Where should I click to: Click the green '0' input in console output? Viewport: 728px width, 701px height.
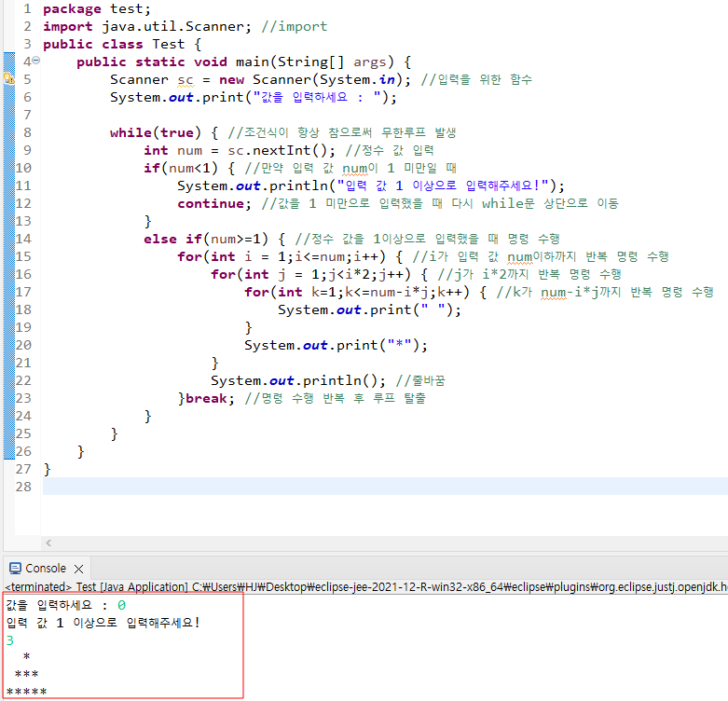[x=121, y=605]
